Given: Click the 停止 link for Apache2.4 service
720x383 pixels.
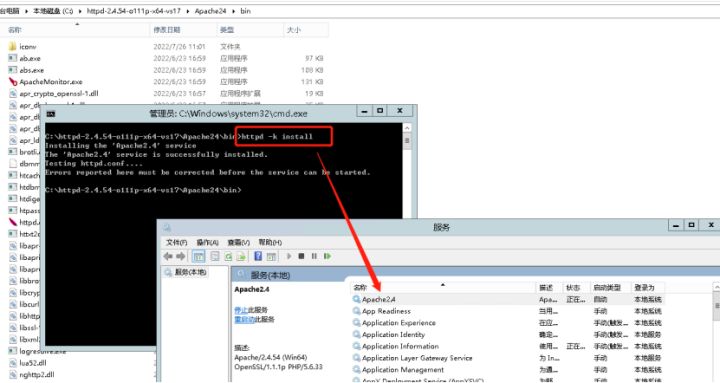Looking at the screenshot, I should coord(241,310).
